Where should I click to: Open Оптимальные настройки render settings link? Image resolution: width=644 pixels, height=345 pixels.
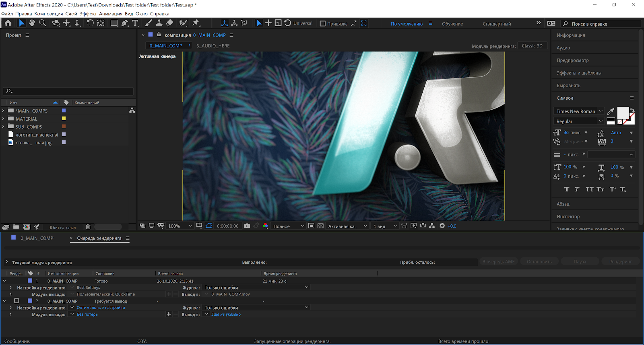(x=101, y=308)
